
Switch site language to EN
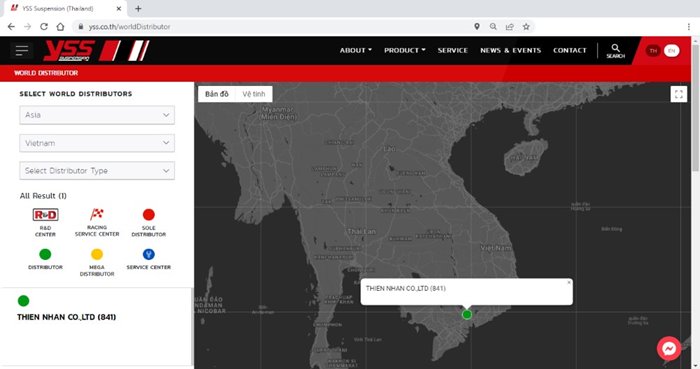click(671, 50)
